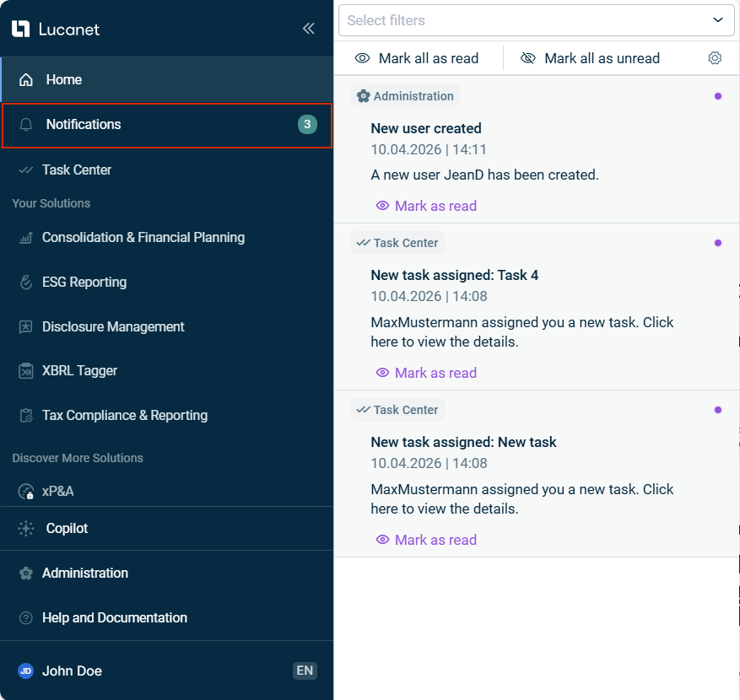740x700 pixels.
Task: Click the unread dot on Task 4 notification
Action: click(718, 243)
